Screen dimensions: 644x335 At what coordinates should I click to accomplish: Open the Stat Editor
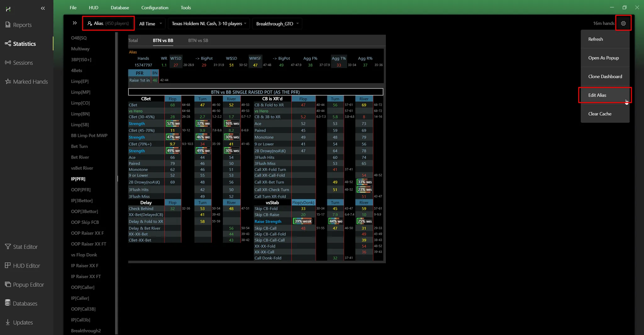(25, 247)
